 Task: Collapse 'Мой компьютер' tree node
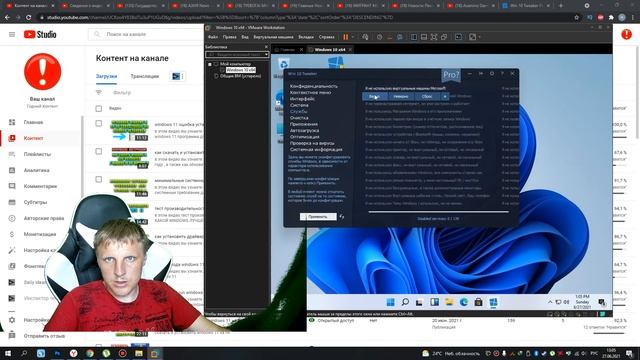210,64
